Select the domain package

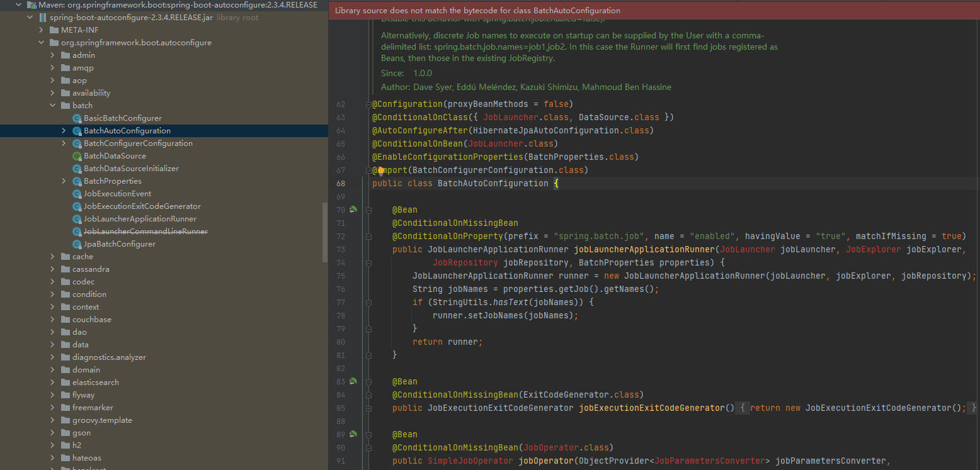pos(86,370)
